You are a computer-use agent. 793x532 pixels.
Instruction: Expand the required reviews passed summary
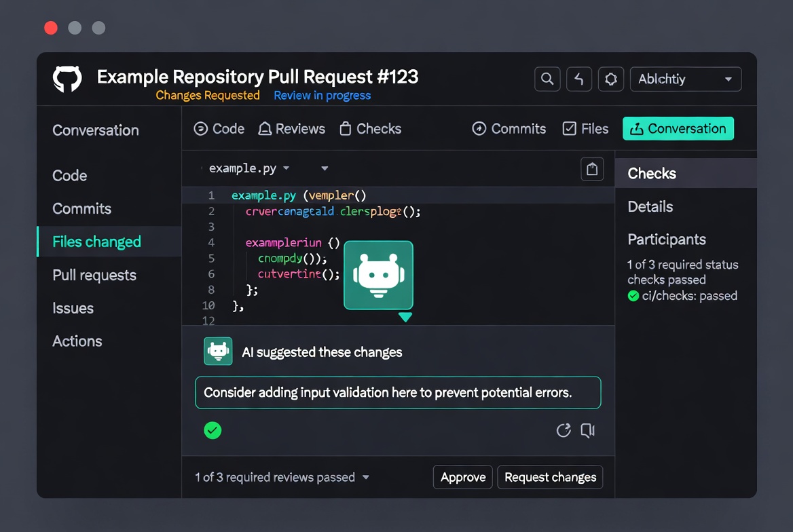[x=366, y=477]
